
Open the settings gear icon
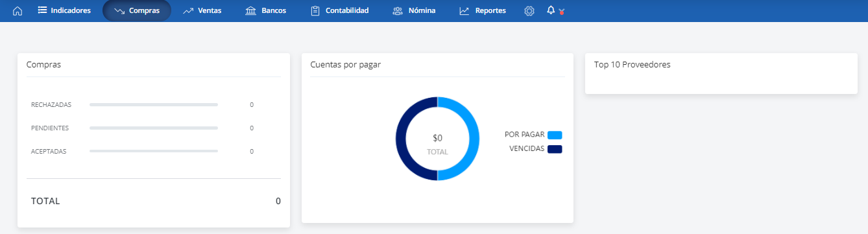[529, 11]
